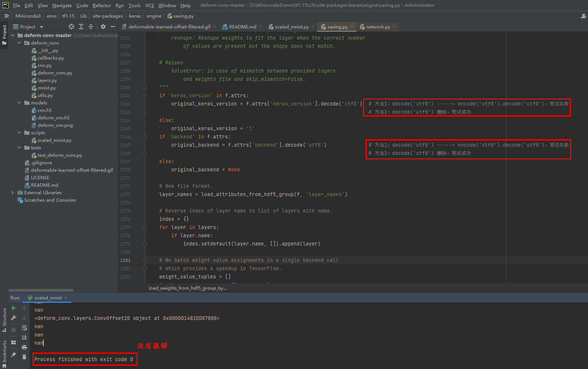Select .gitignore in project tree

tap(41, 162)
